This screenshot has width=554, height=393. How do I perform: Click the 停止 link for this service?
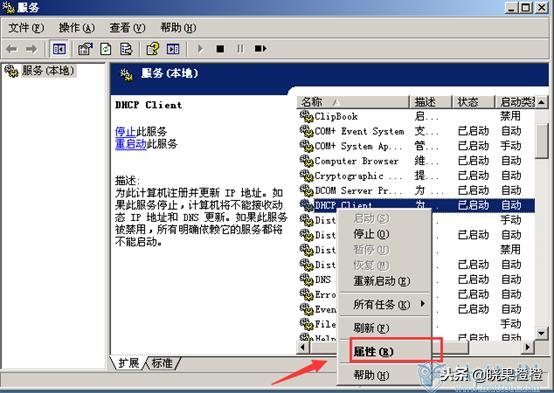click(125, 132)
